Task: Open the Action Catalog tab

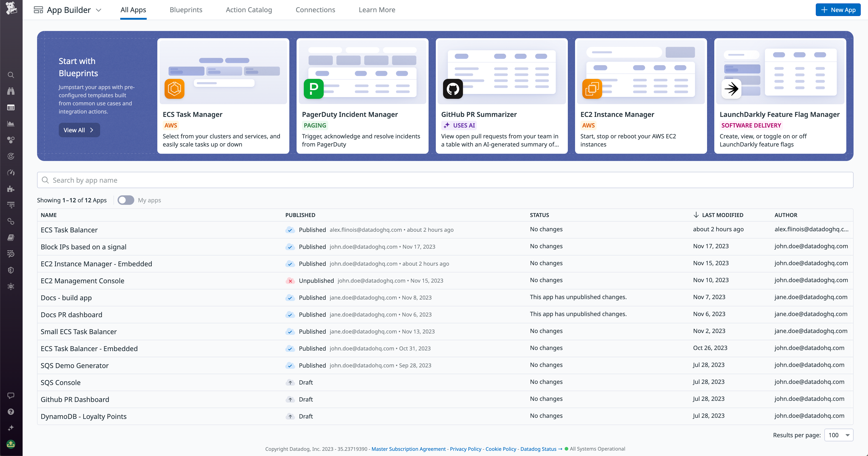Action: (249, 10)
